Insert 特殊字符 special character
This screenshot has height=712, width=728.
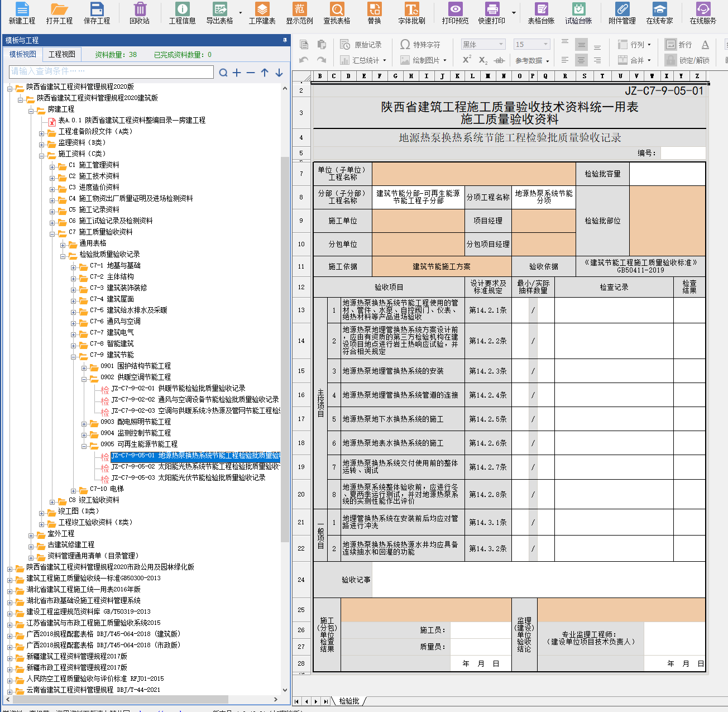(x=420, y=45)
